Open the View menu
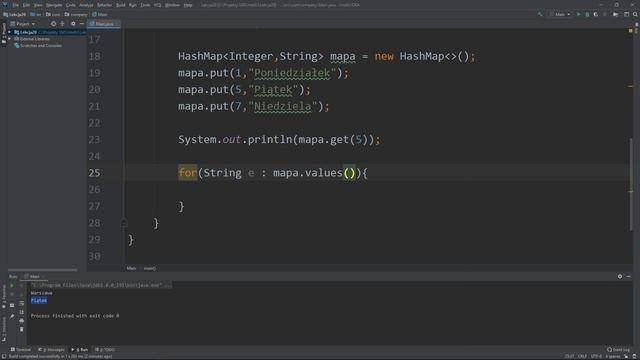This screenshot has width=640, height=360. point(38,5)
